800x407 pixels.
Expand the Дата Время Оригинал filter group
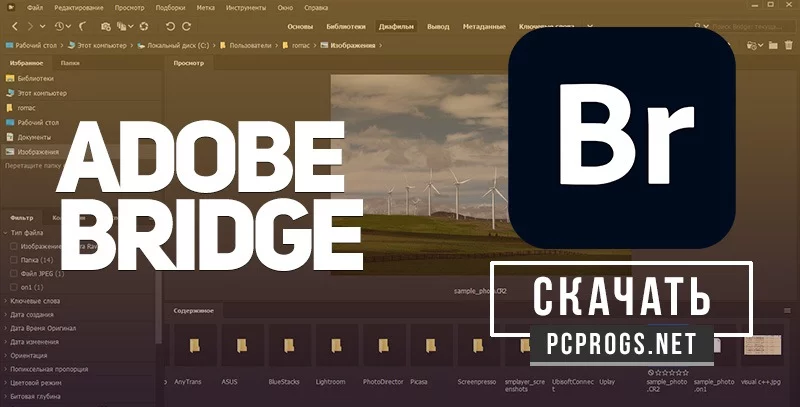pos(6,328)
